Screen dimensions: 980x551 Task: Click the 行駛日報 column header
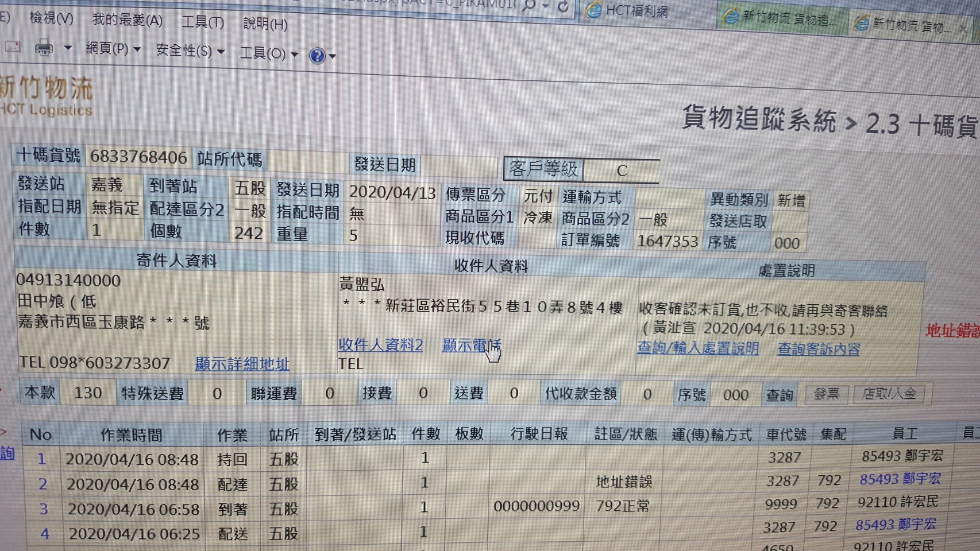click(539, 434)
